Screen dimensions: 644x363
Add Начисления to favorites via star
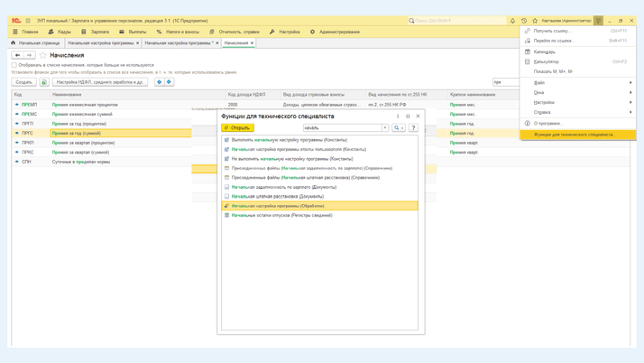[42, 55]
